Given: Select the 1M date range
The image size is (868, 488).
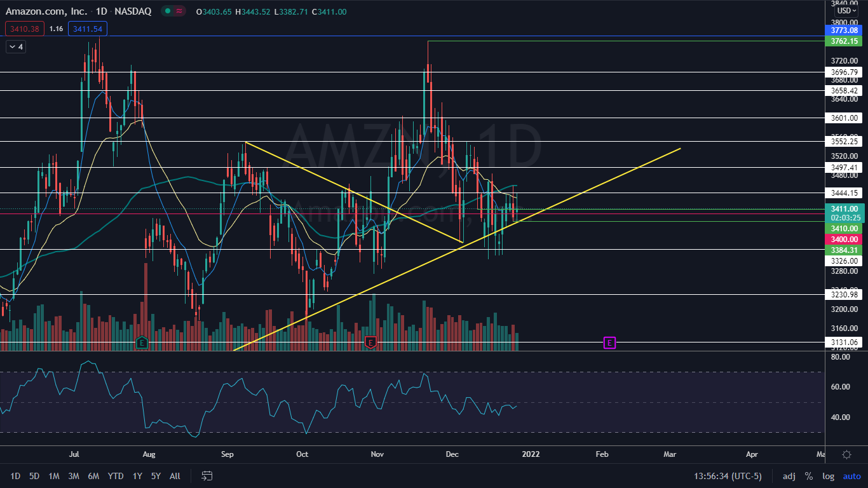Looking at the screenshot, I should pos(54,476).
